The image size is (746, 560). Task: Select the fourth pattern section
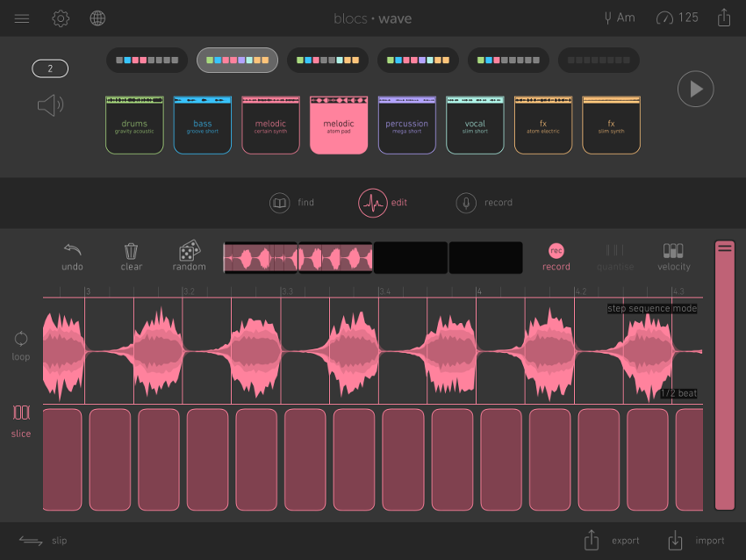click(418, 61)
